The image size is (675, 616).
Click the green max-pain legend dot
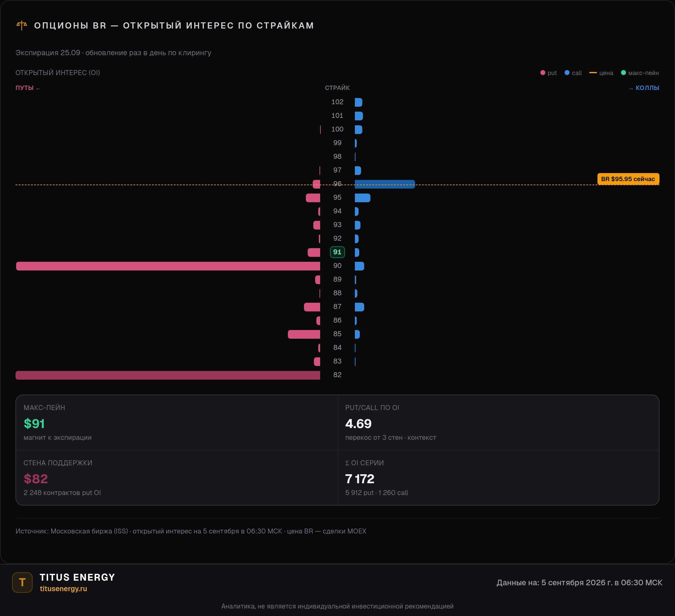[x=624, y=73]
